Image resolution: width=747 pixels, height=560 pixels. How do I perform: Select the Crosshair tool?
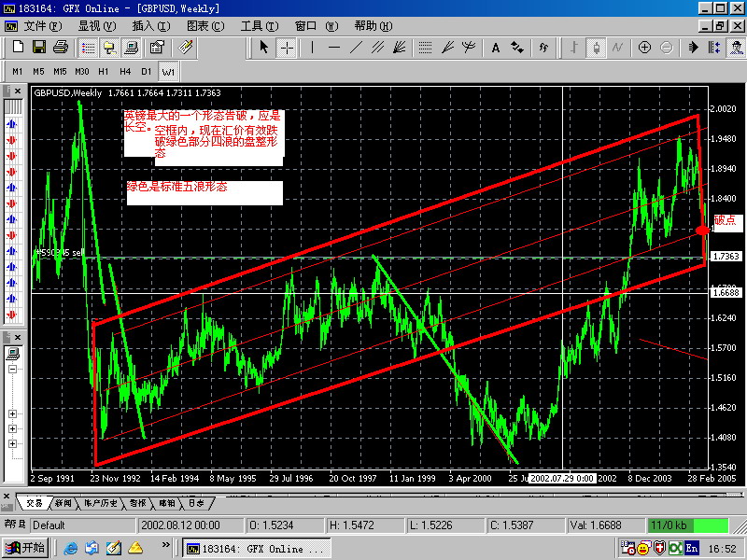pyautogui.click(x=287, y=48)
